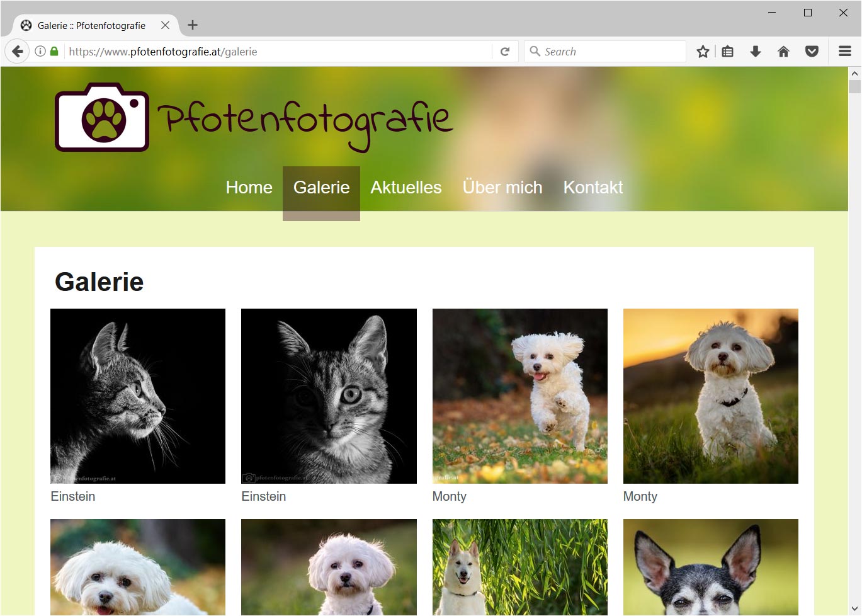862x616 pixels.
Task: Open the downloads arrow icon
Action: tap(756, 52)
